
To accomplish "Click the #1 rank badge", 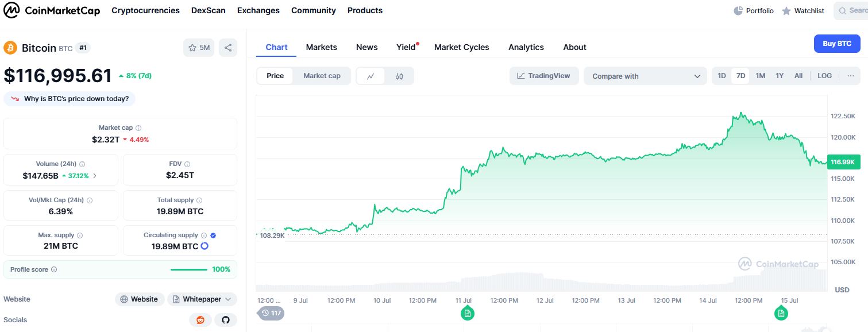I will tap(83, 48).
